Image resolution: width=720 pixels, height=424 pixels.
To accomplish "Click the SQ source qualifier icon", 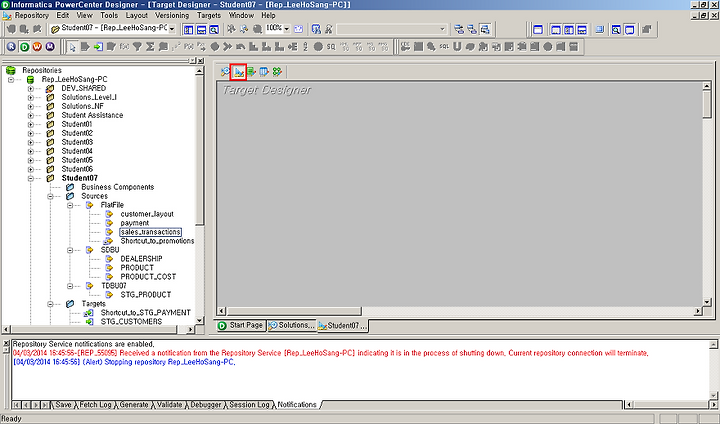I will (x=331, y=47).
